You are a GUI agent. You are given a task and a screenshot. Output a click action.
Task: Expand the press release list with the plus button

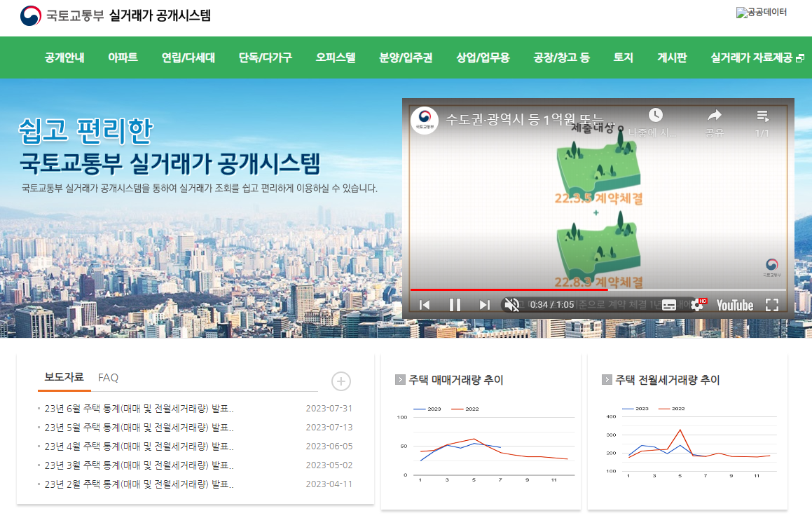pyautogui.click(x=340, y=381)
